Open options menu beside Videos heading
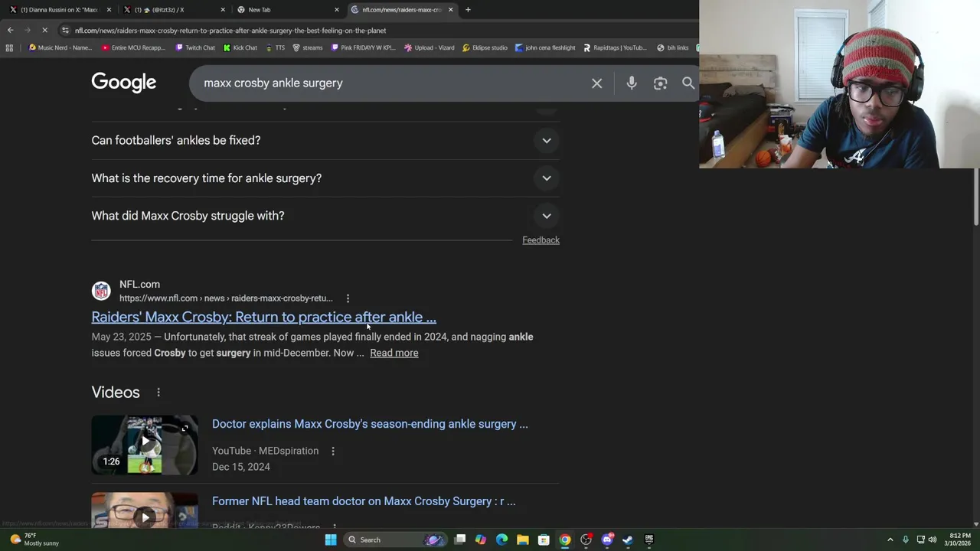 click(x=158, y=393)
